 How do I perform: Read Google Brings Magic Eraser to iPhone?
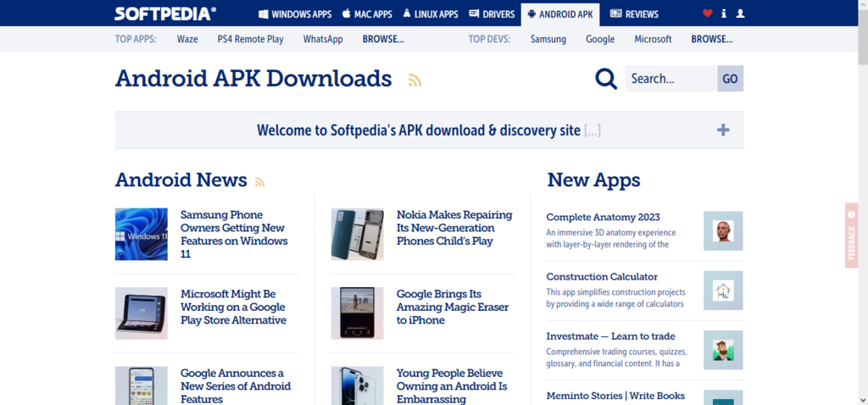point(453,307)
